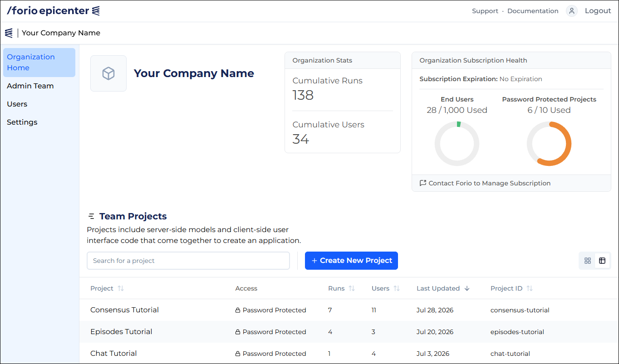This screenshot has width=619, height=364.
Task: Click the Password Protected Projects donut chart
Action: [x=549, y=144]
